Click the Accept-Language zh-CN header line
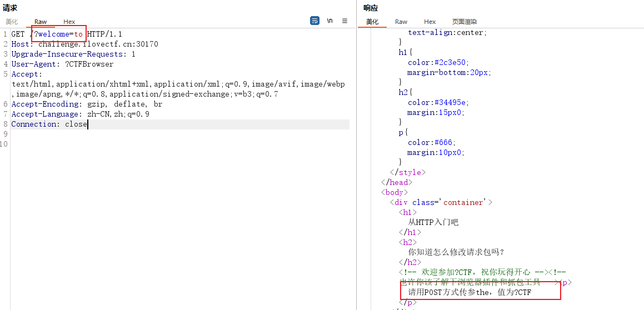Viewport: 644px width, 310px height. pyautogui.click(x=81, y=114)
